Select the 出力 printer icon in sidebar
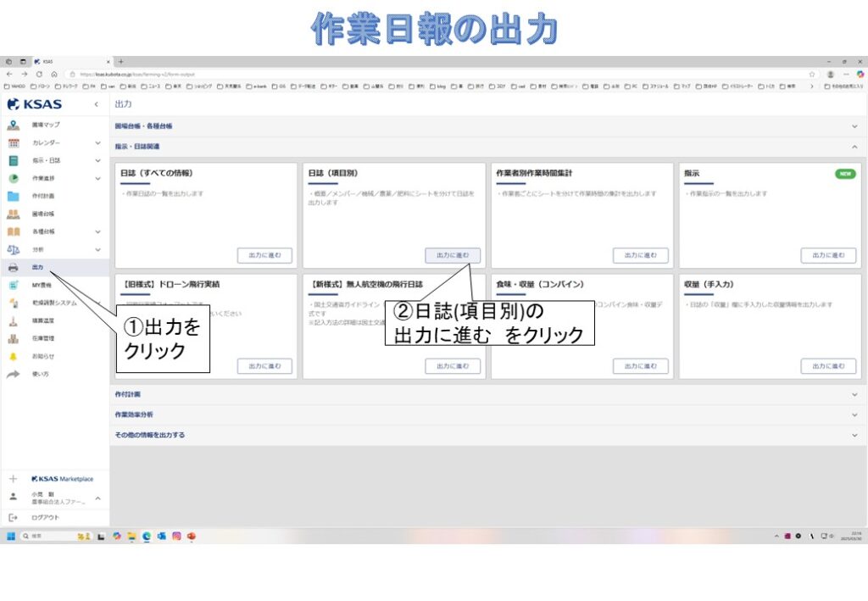Viewport: 868px width, 601px height. (13, 267)
